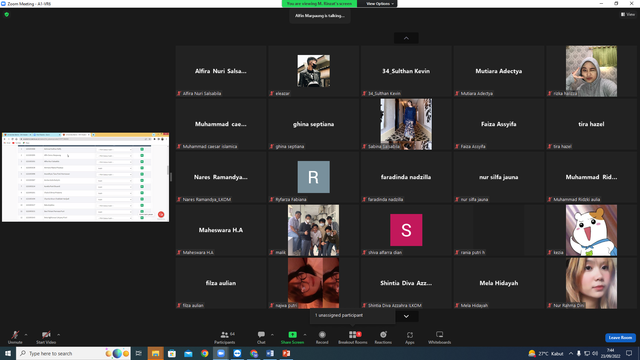Viewport: 640px width, 360px height.
Task: Click the weather widget showing 27°C Kabut
Action: (545, 353)
